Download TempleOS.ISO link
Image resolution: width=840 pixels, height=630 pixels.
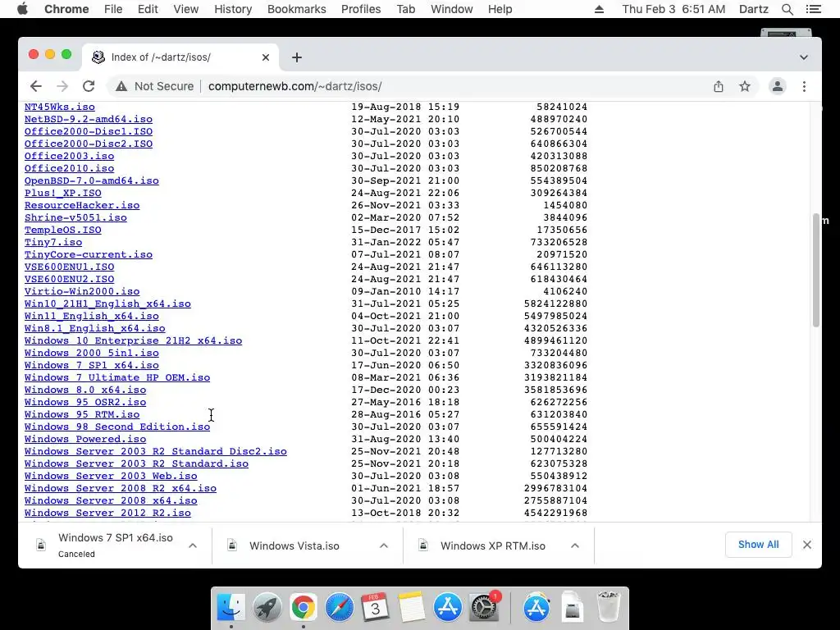point(62,230)
